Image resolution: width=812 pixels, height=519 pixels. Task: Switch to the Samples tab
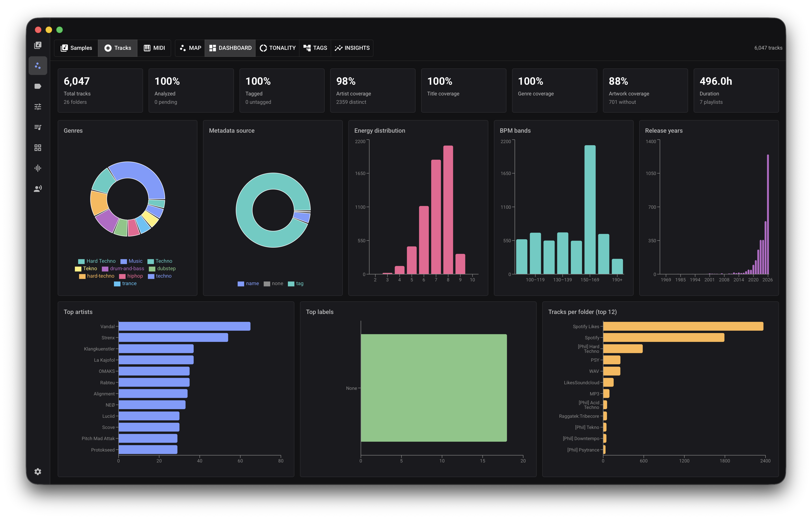[x=76, y=48]
